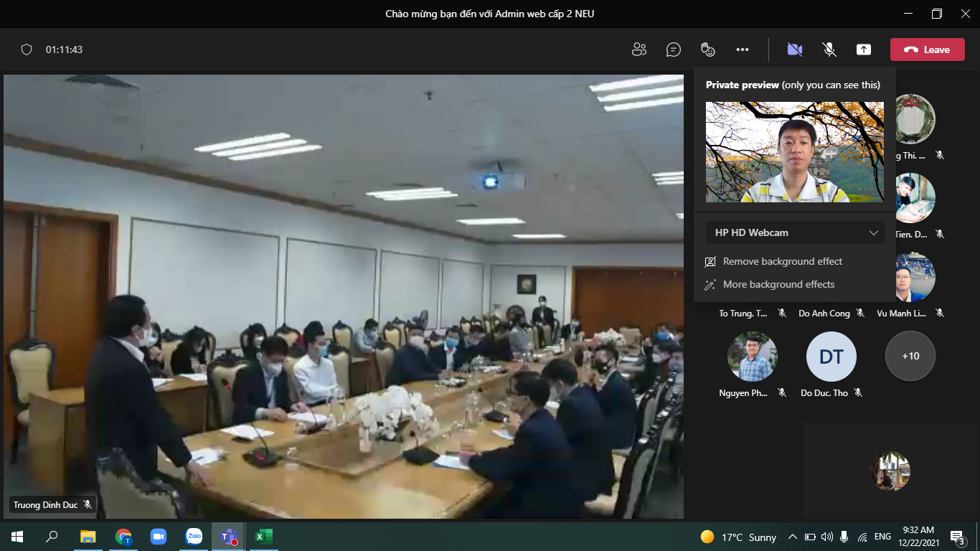Open Zoom app in the taskbar
This screenshot has height=551, width=980.
(x=158, y=536)
